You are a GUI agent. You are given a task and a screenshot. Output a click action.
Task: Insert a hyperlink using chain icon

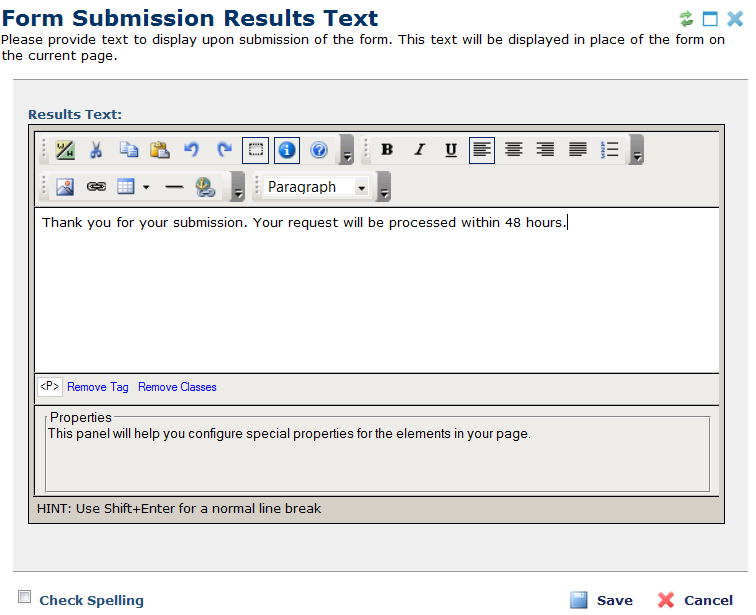[96, 186]
